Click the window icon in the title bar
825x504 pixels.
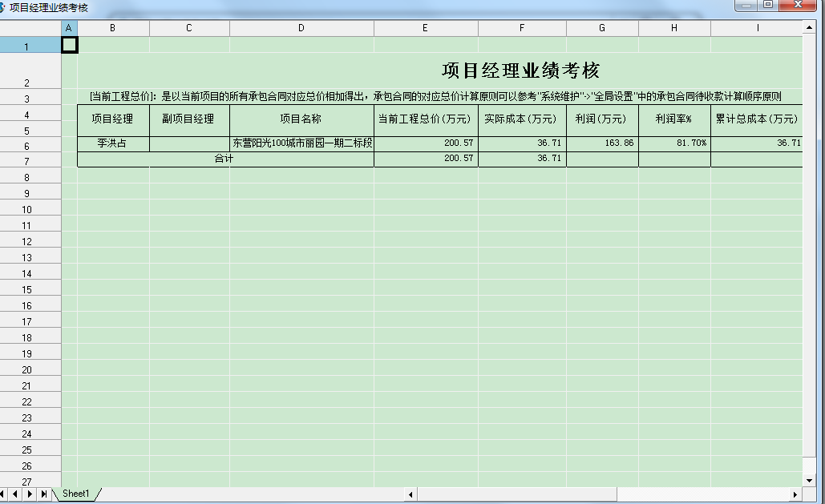coord(6,6)
